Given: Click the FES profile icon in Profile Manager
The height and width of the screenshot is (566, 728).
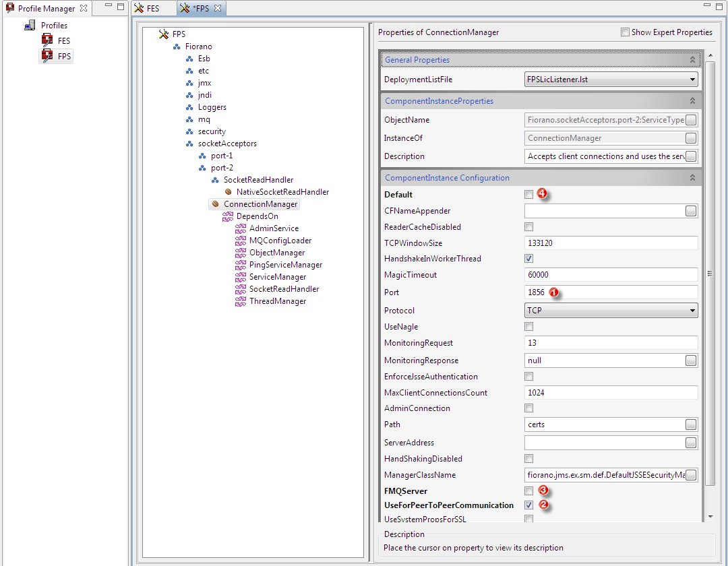Looking at the screenshot, I should point(47,41).
